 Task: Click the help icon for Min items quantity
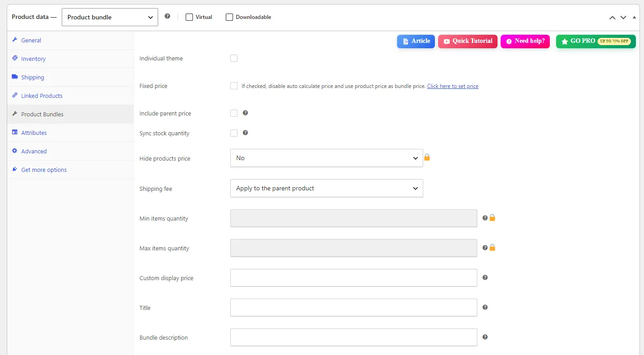[x=485, y=218]
